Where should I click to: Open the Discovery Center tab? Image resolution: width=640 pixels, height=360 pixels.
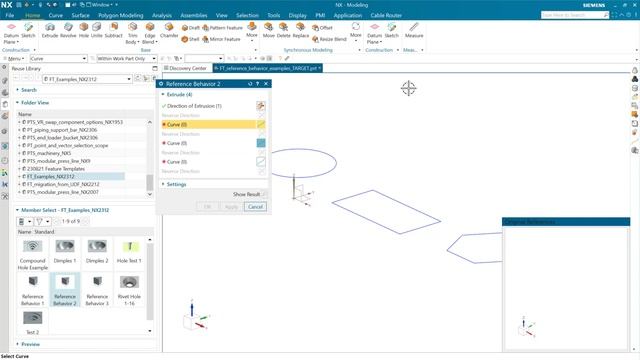tap(185, 68)
